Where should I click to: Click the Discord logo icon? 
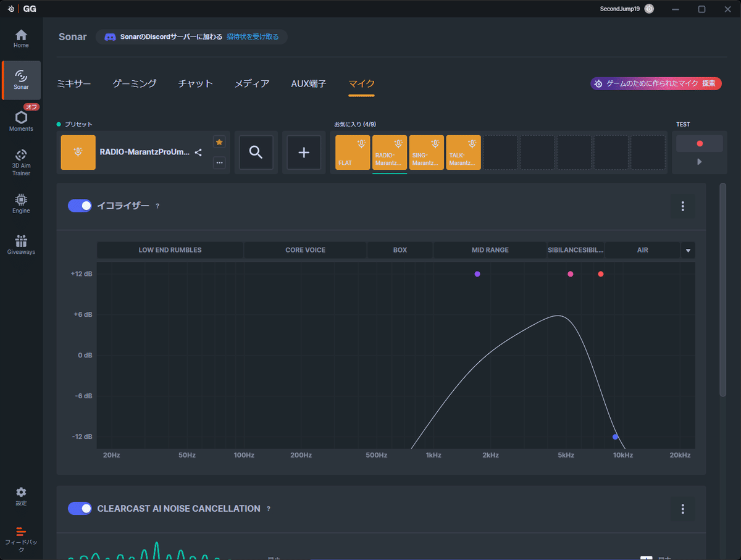click(x=111, y=37)
